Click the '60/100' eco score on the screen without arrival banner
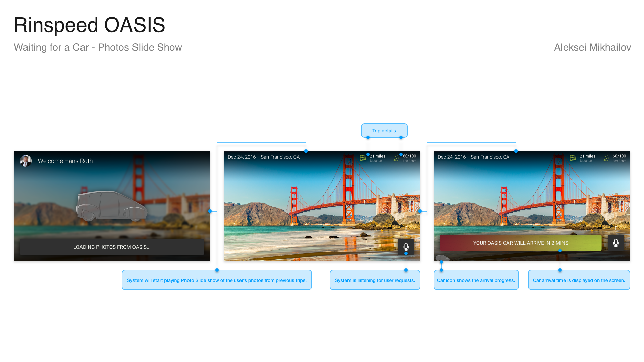This screenshot has height=362, width=644. click(410, 156)
